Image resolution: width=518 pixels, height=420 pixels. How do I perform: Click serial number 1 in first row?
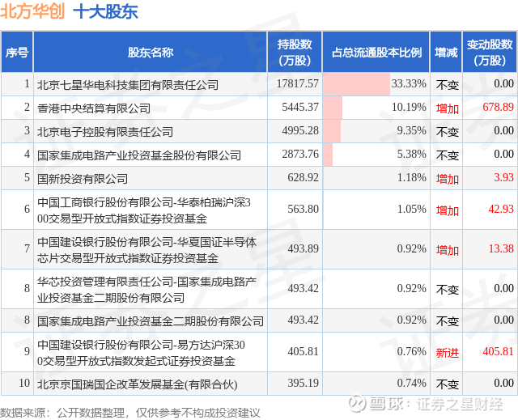point(27,83)
